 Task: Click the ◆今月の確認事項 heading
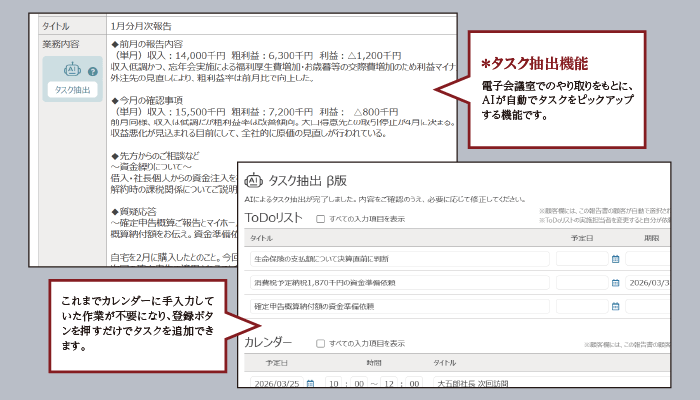[147, 100]
